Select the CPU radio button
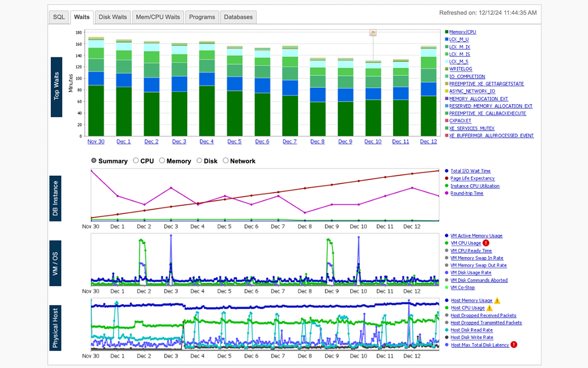 (136, 161)
